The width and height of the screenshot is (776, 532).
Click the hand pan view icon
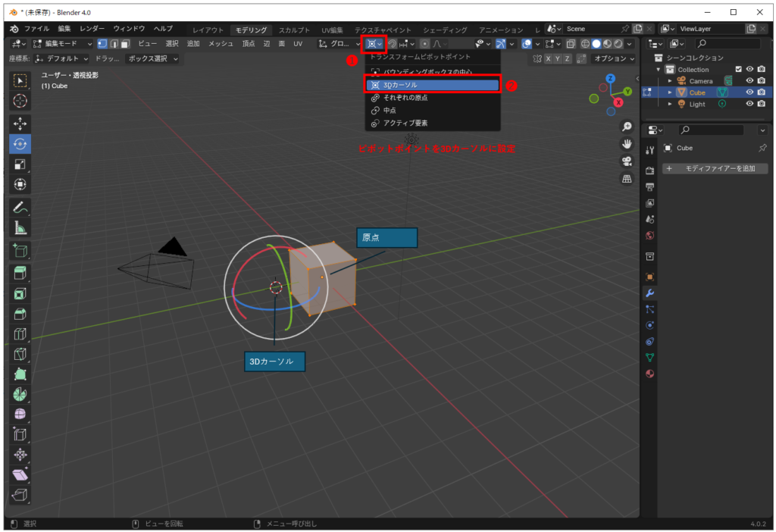pos(627,144)
